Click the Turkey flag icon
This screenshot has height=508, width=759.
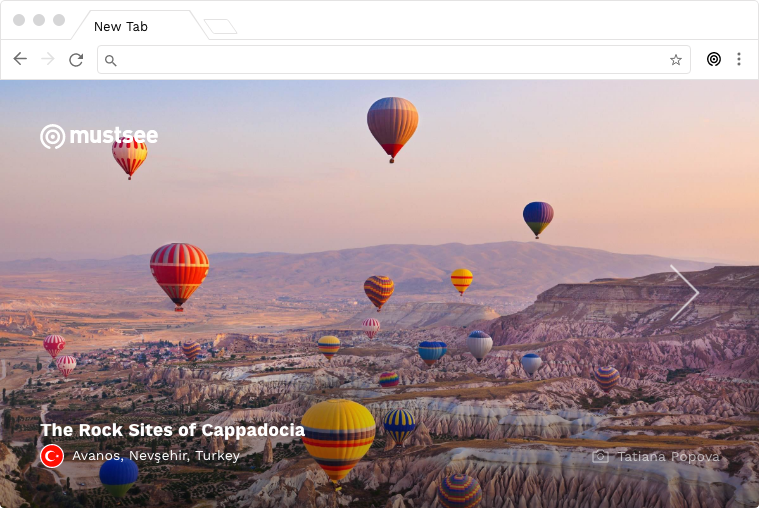coord(52,456)
